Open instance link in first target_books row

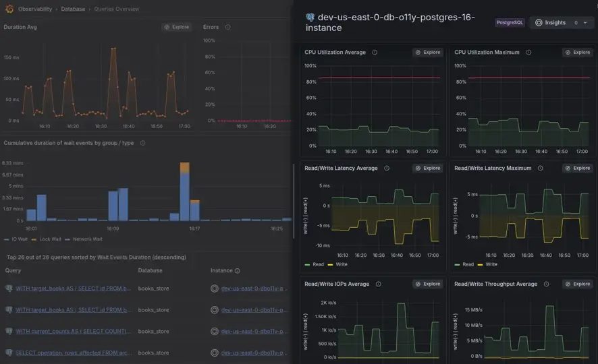tap(254, 289)
